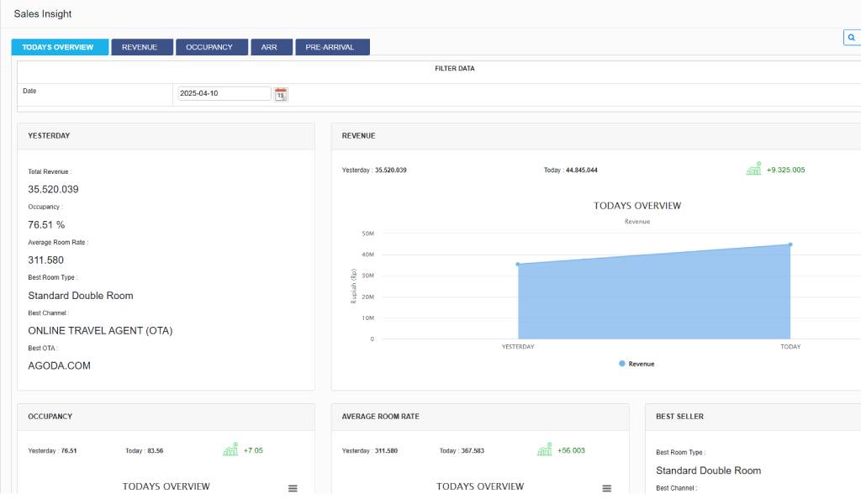Image resolution: width=861 pixels, height=504 pixels.
Task: Open the Average Room Rate chart menu
Action: (x=606, y=488)
